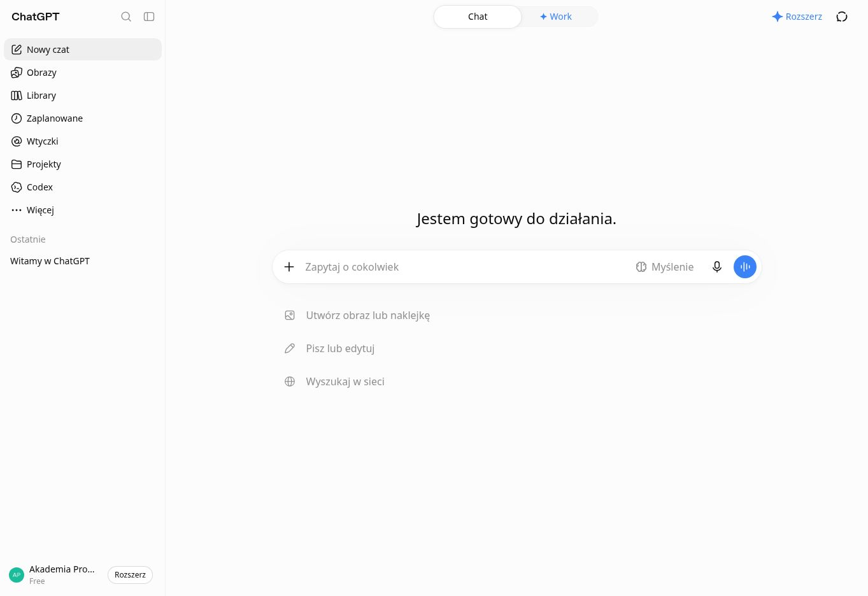The image size is (868, 596).
Task: Click the Wtyczki plugins icon
Action: [x=17, y=141]
